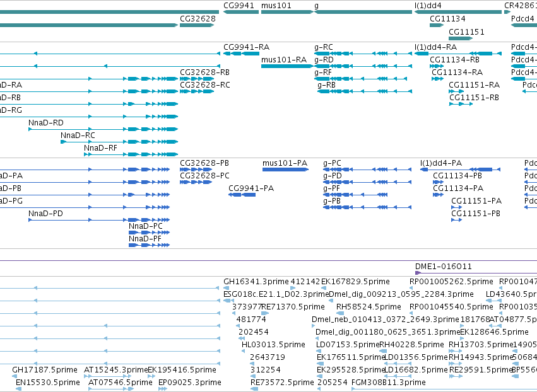This screenshot has height=392, width=537.
Task: Select the CG32628-RC transcript label
Action: point(205,85)
